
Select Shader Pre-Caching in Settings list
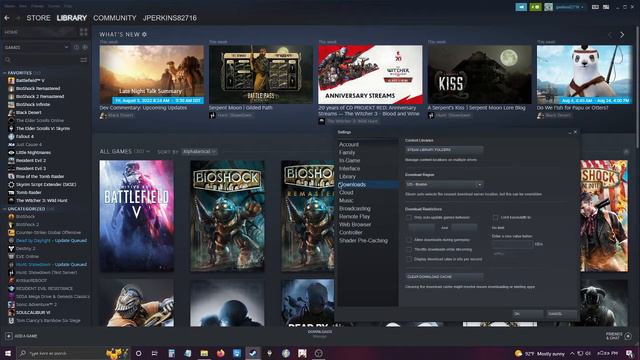pos(363,240)
